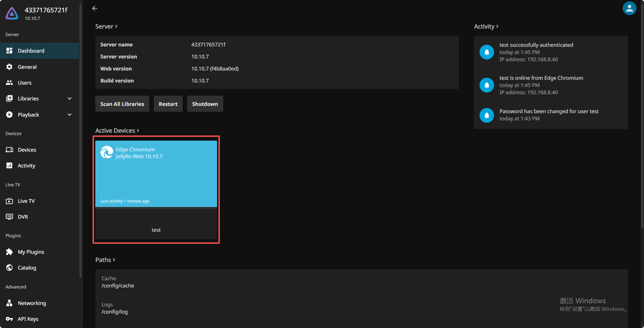Click the 'test' user name on device card
Viewport: 644px width, 328px height.
[x=156, y=230]
